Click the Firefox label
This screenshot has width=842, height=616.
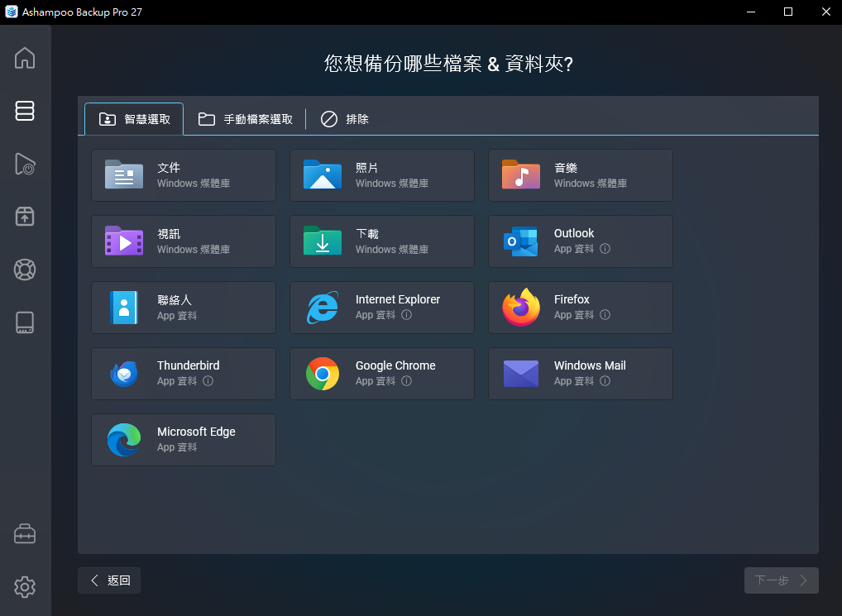pyautogui.click(x=572, y=299)
